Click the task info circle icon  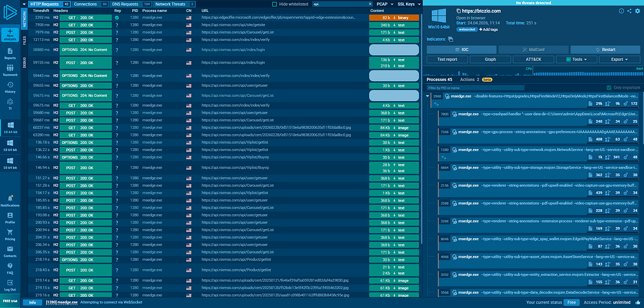point(621,11)
